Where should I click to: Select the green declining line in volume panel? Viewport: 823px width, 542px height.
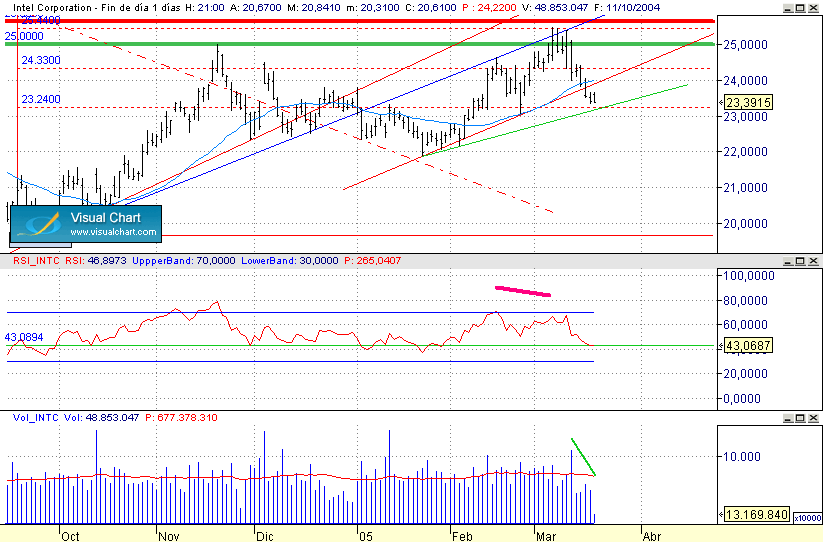point(583,457)
